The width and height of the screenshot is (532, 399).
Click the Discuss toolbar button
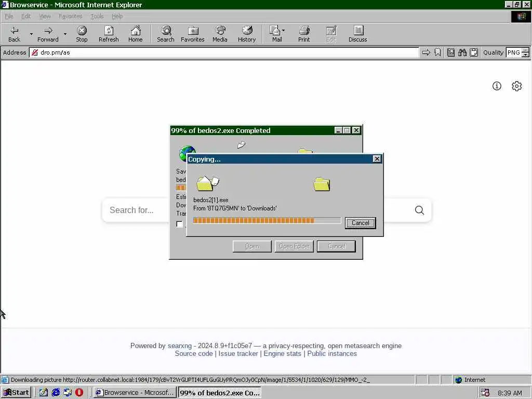tap(357, 34)
